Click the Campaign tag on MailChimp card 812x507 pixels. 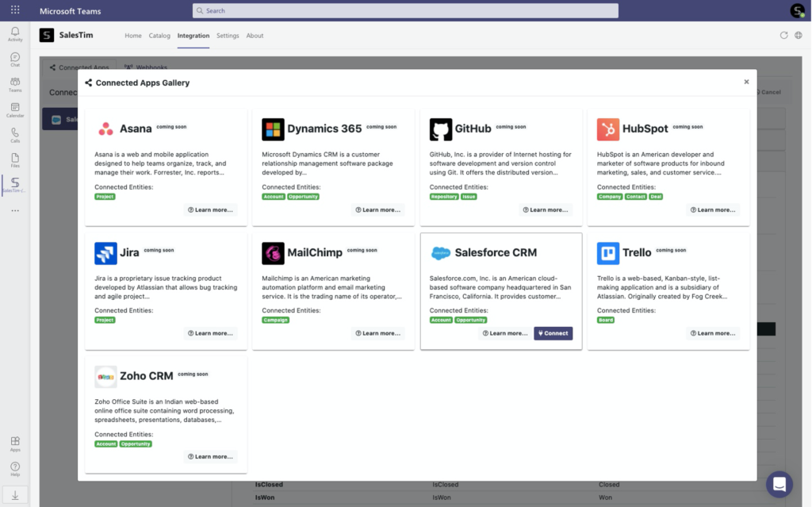pyautogui.click(x=275, y=320)
